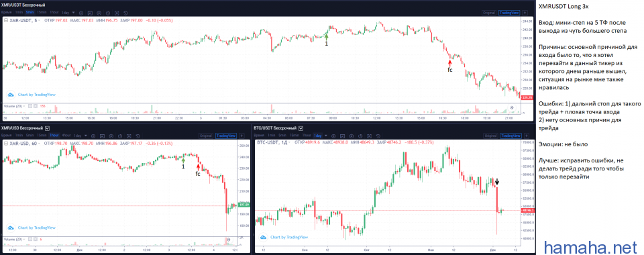Open chart settings gear in XMR/USDT toolbar
The image size is (644, 255).
(99, 13)
